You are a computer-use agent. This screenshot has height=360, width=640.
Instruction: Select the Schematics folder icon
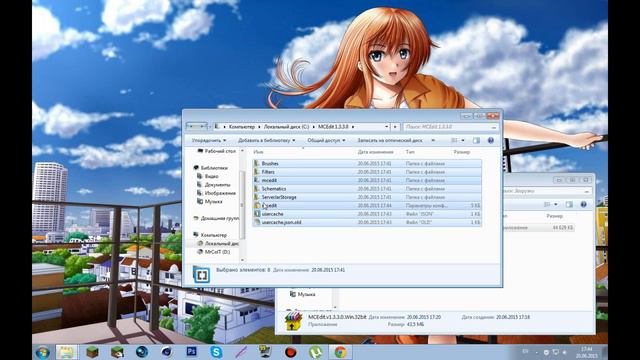click(257, 189)
